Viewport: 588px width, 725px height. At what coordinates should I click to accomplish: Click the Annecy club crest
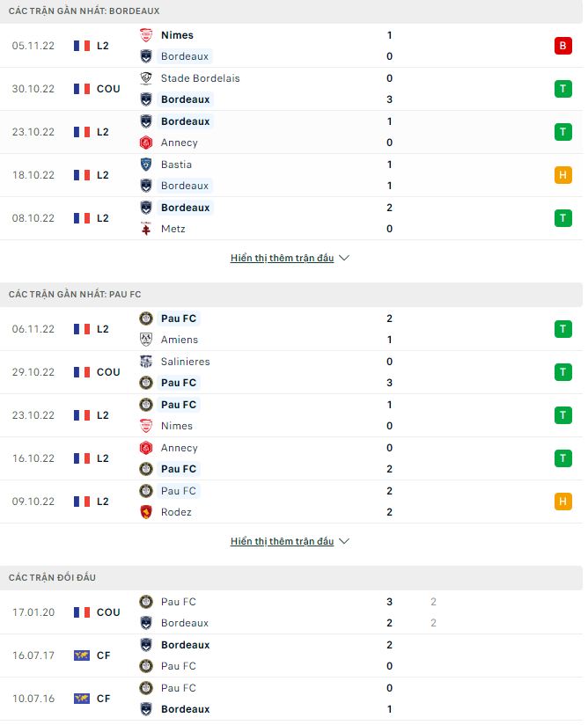point(145,143)
